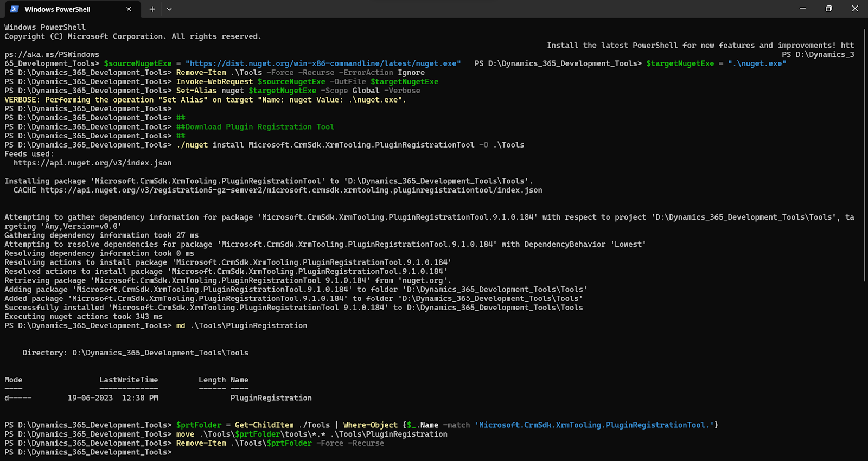Click the "Adding package" output line
The height and width of the screenshot is (461, 868).
click(296, 290)
